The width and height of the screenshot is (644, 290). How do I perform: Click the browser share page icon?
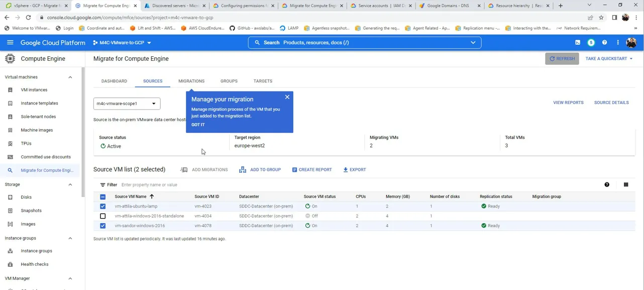click(590, 18)
